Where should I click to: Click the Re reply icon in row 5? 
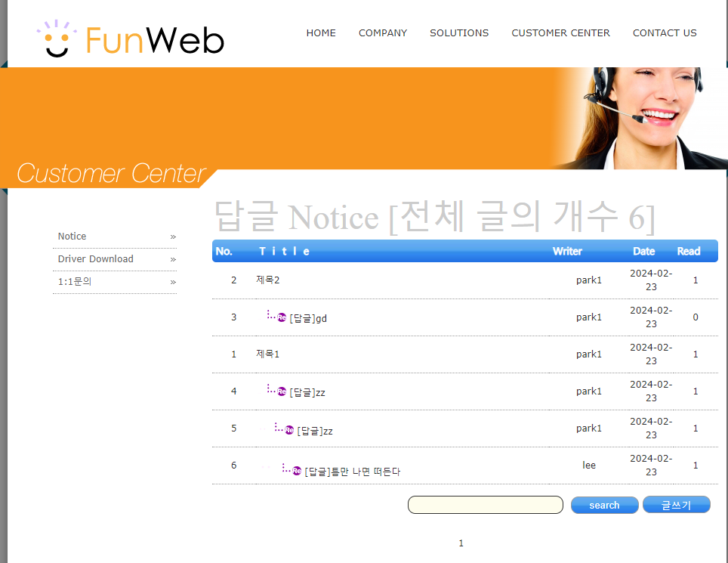tap(288, 430)
